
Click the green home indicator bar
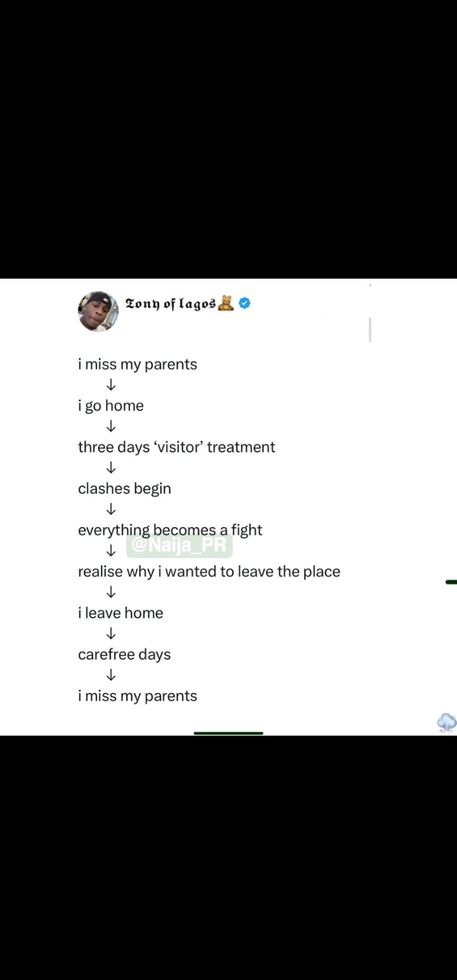[x=228, y=733]
